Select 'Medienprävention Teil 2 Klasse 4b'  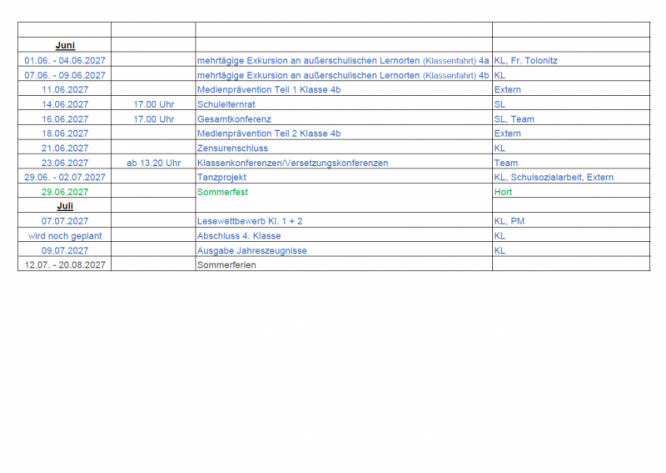click(x=269, y=133)
